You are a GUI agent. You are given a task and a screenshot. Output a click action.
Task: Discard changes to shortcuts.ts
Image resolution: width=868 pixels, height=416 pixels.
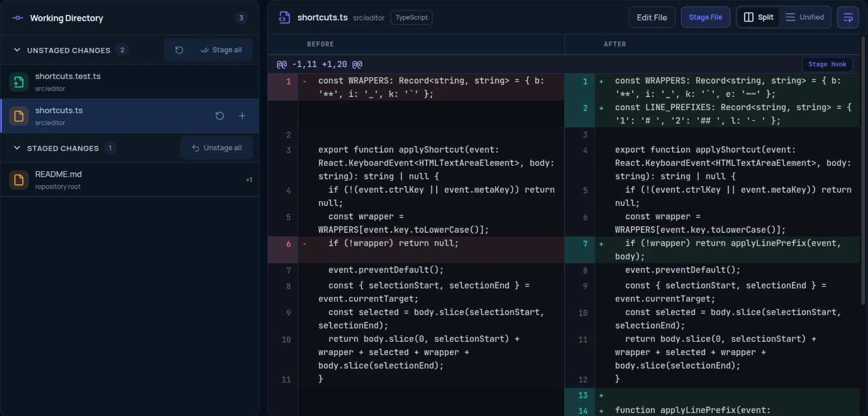tap(220, 116)
